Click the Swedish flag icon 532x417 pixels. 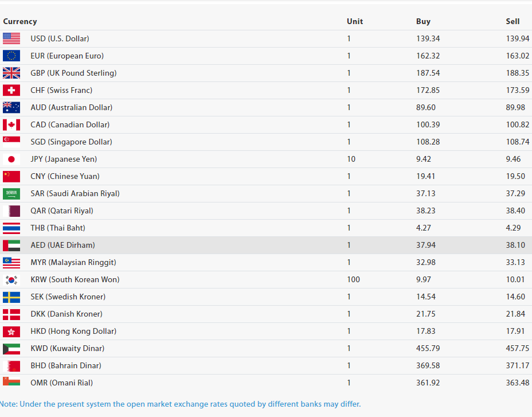[x=11, y=297]
